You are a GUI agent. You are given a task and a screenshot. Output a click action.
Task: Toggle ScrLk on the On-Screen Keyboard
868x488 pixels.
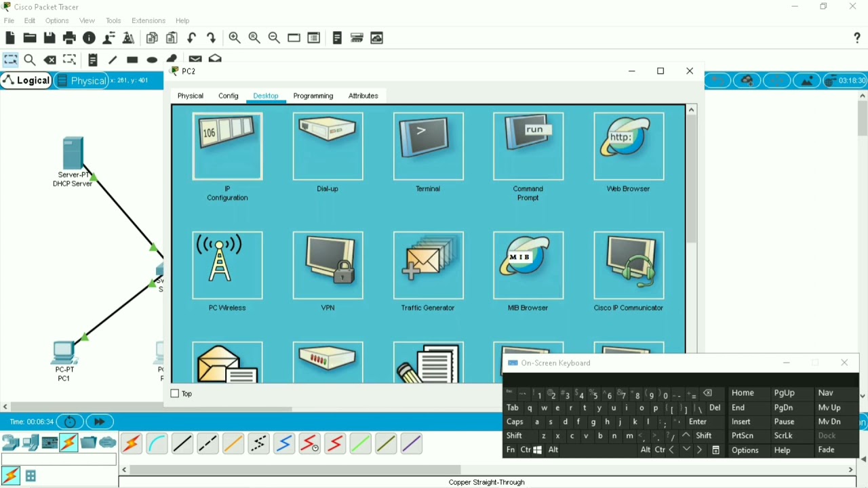click(784, 436)
